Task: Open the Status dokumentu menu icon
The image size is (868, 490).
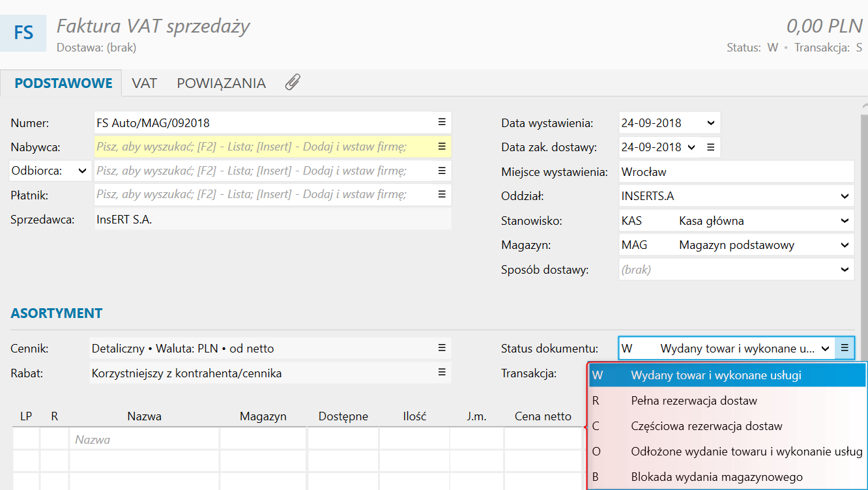Action: 844,348
